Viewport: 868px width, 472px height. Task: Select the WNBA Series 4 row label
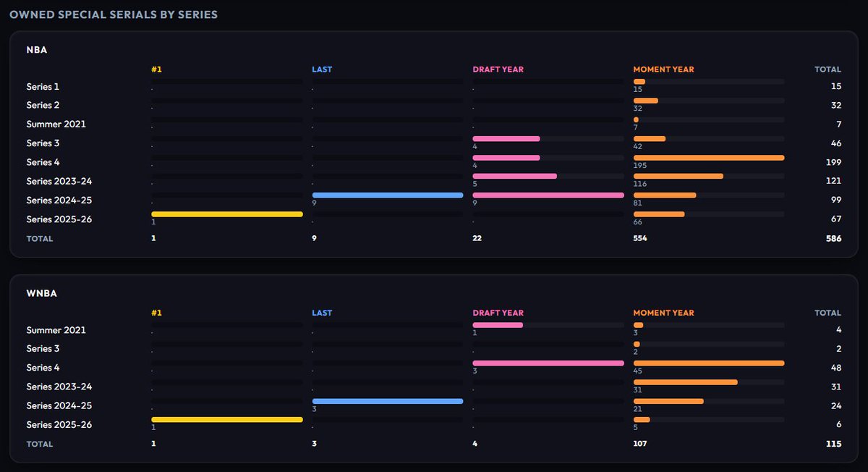[43, 368]
